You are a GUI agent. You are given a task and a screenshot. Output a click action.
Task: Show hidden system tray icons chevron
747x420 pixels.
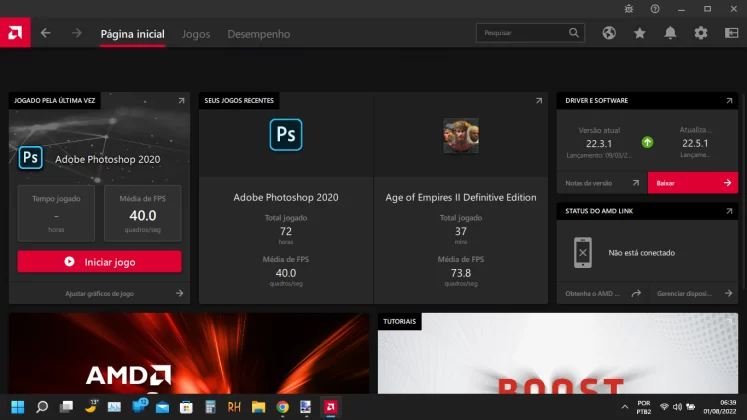coord(625,407)
